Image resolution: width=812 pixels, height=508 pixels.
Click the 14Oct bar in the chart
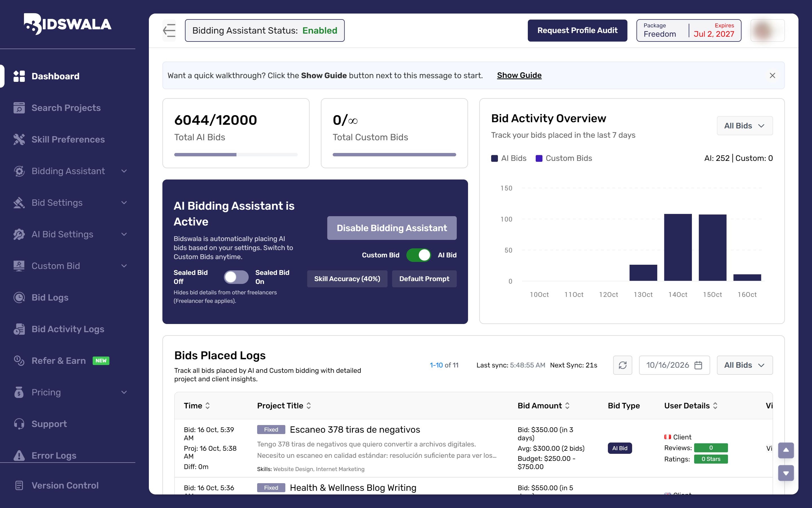678,247
